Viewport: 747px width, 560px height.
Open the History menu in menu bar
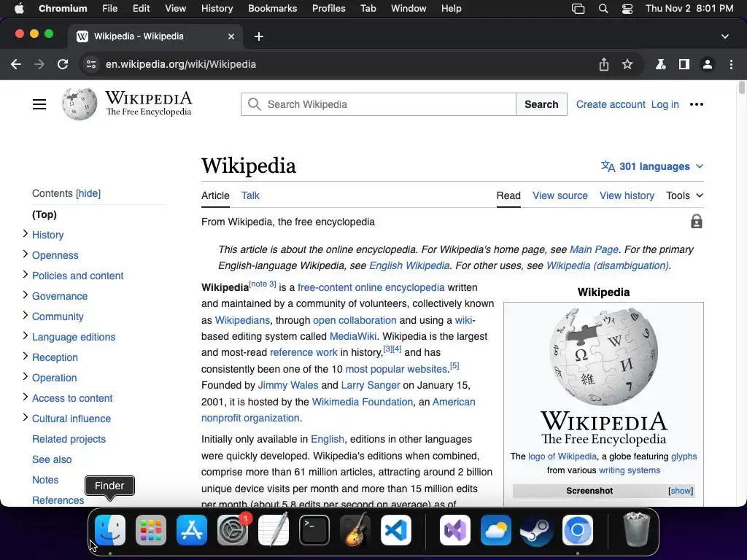click(x=217, y=9)
